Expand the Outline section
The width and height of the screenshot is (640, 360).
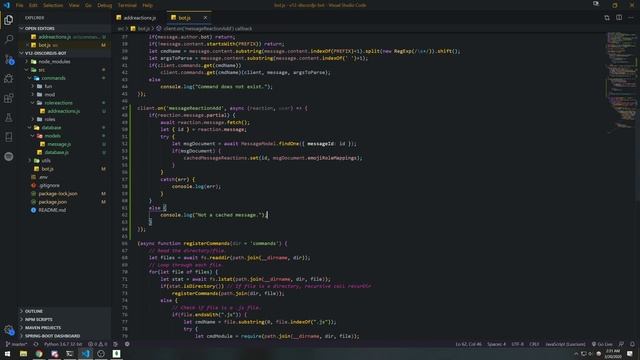tap(64, 311)
